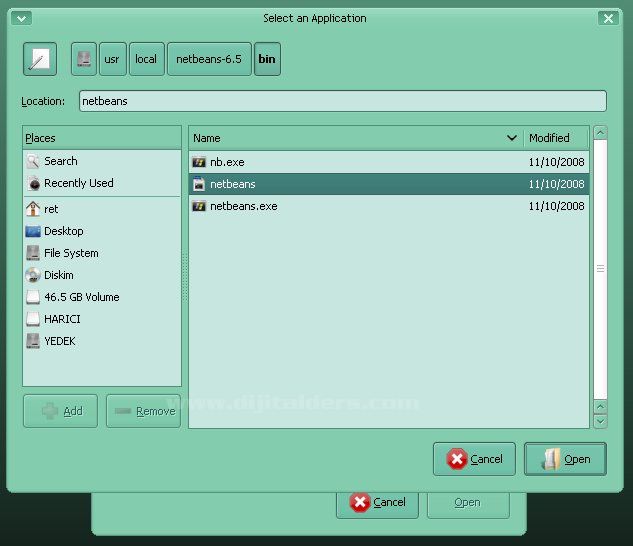
Task: Click the pane divider grip handle
Action: pyautogui.click(x=185, y=277)
